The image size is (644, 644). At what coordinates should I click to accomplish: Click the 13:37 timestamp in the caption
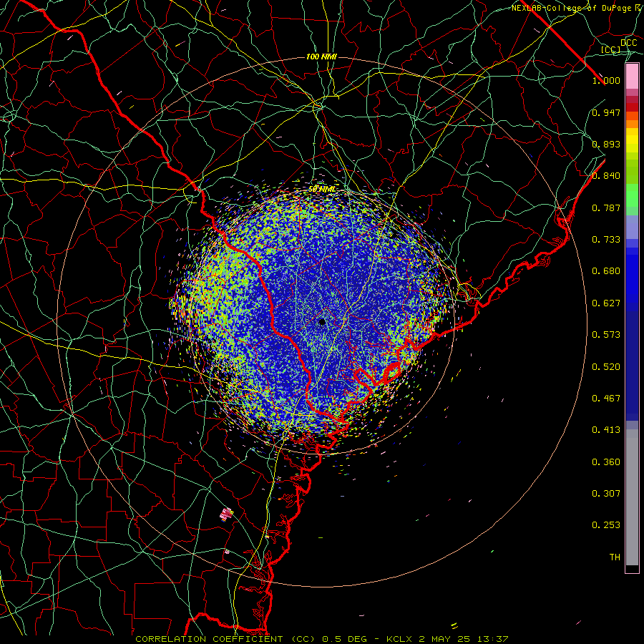[493, 639]
